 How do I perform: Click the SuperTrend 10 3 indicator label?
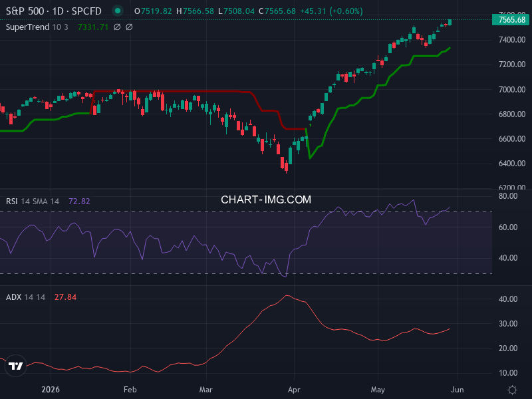[37, 27]
